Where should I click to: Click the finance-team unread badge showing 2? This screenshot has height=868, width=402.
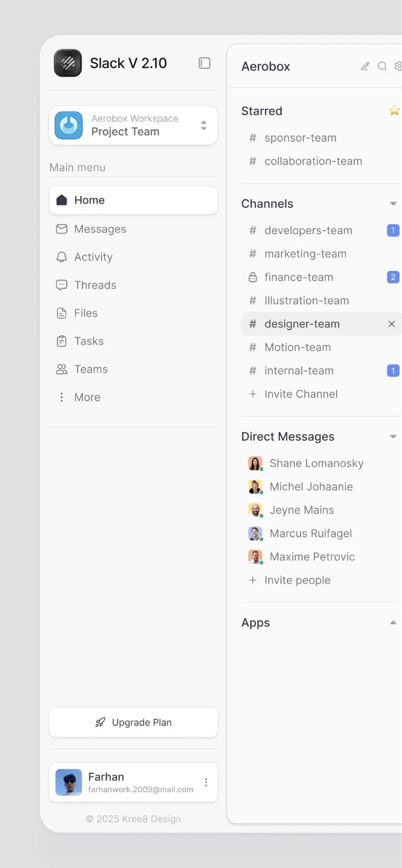[393, 277]
